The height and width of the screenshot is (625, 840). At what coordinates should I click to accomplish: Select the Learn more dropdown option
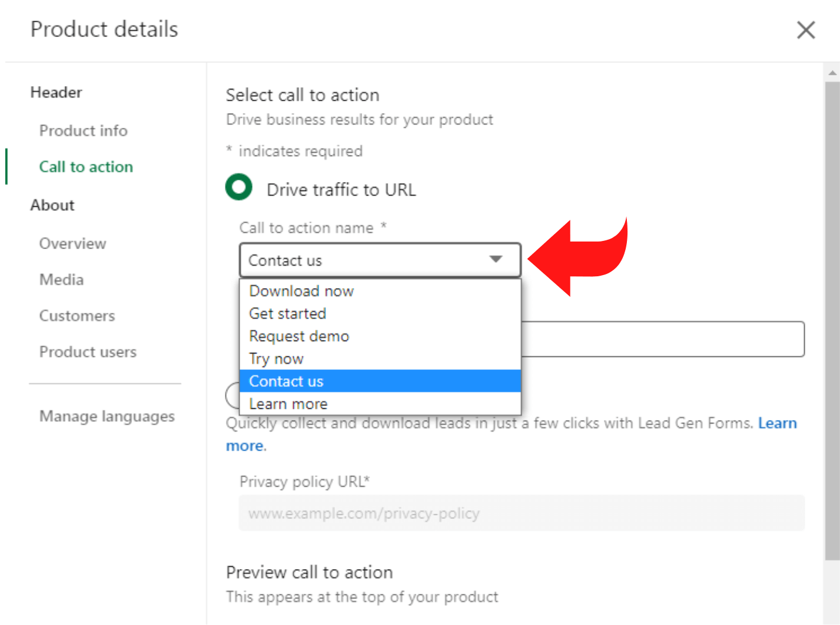(x=288, y=404)
